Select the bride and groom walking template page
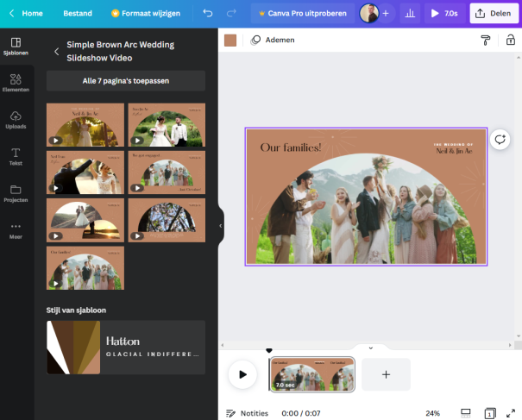 pos(167,125)
